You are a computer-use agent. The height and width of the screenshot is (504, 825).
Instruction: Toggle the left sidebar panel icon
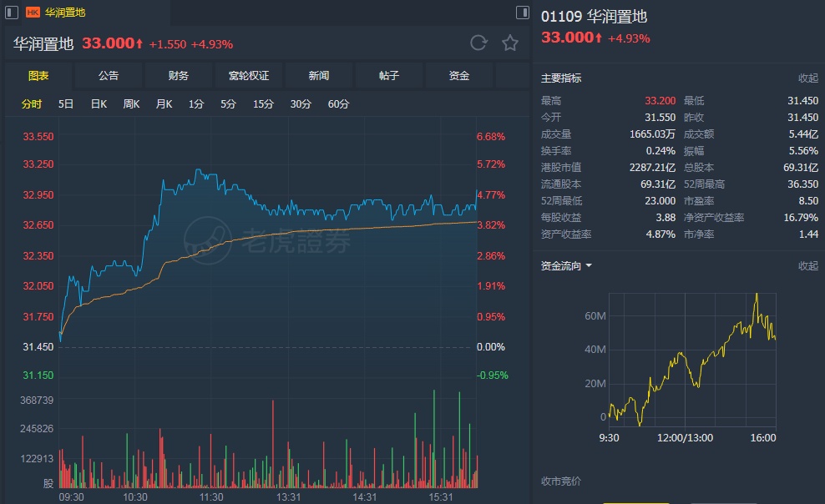pos(10,13)
